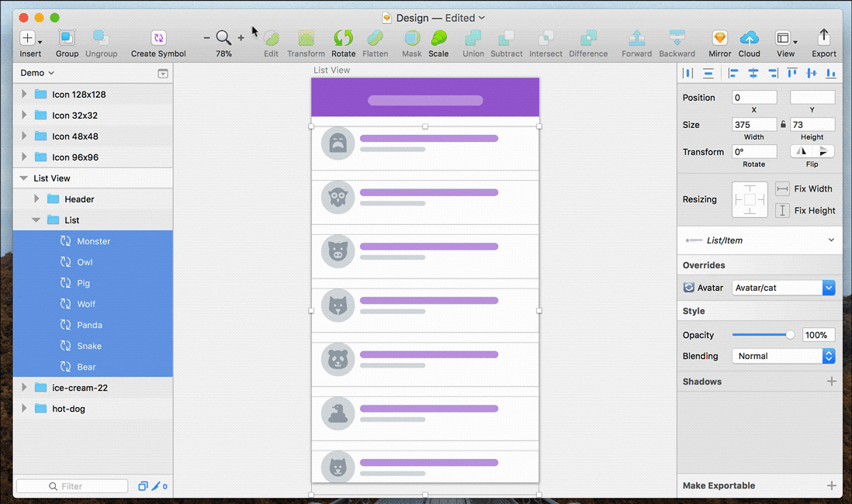Apply the Mask tool

pyautogui.click(x=412, y=38)
